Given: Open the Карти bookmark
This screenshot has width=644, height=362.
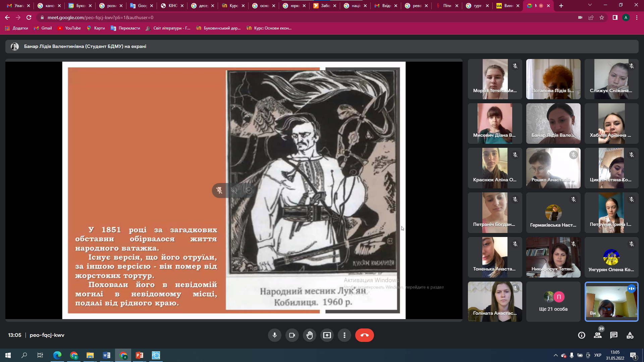Looking at the screenshot, I should [96, 28].
